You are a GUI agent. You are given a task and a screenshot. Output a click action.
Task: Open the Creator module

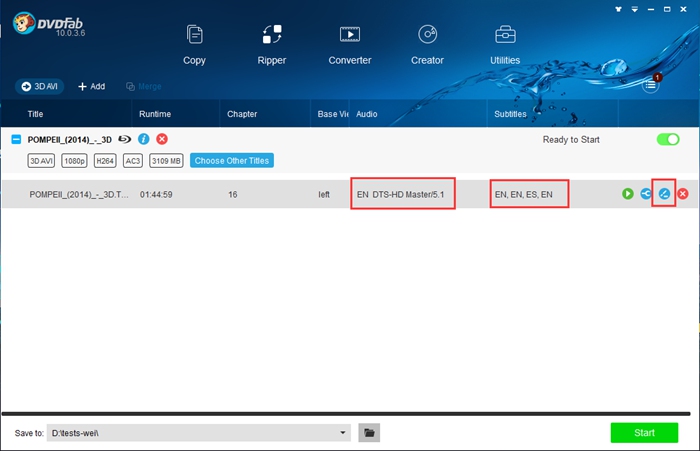[427, 45]
